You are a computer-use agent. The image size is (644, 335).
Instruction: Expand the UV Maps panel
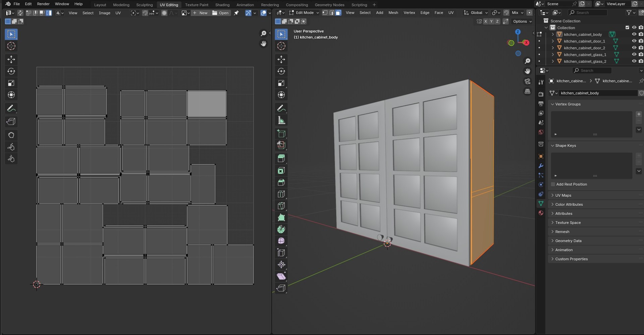click(x=563, y=195)
